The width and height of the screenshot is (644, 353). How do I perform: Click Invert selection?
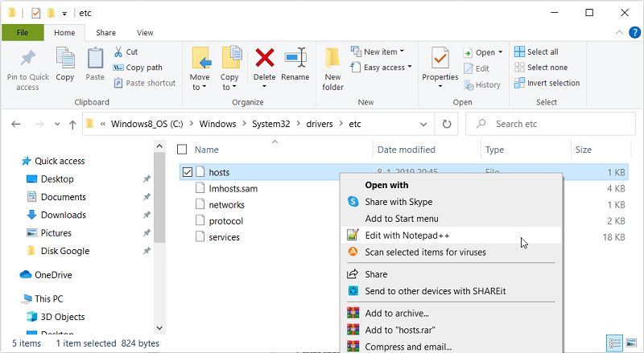[x=547, y=83]
